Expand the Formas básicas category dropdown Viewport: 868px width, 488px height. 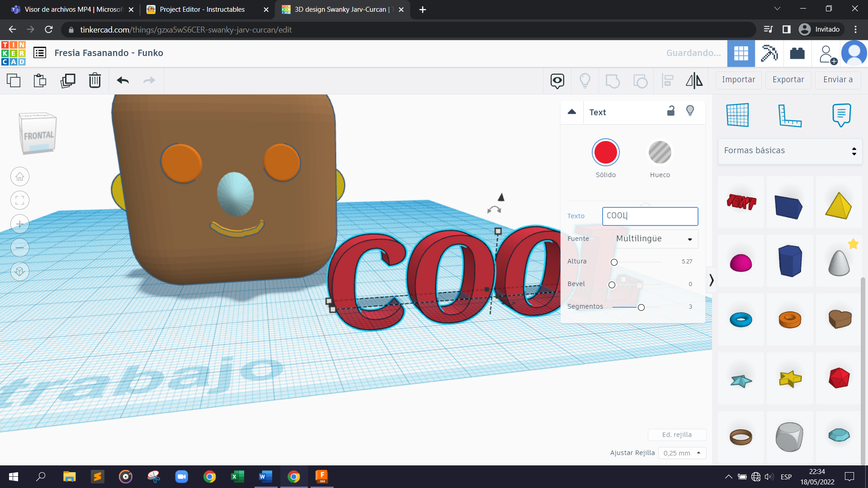[789, 151]
